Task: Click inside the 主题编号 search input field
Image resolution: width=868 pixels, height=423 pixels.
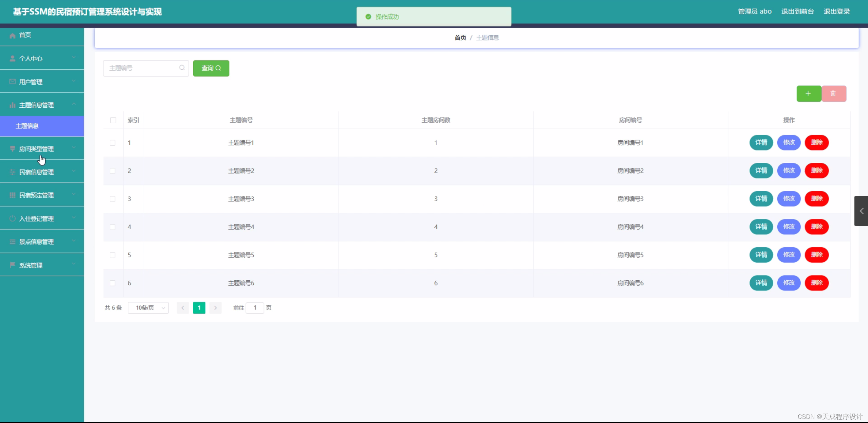Action: 143,68
